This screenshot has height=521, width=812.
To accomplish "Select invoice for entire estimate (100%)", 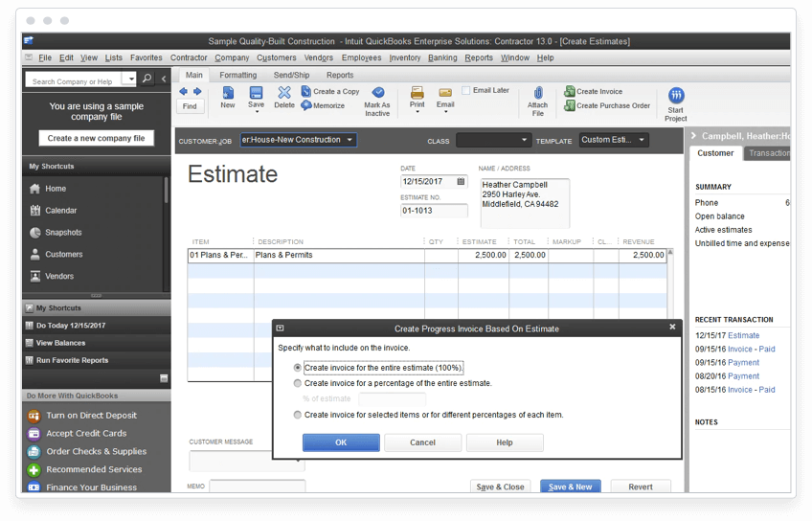I will (x=298, y=367).
